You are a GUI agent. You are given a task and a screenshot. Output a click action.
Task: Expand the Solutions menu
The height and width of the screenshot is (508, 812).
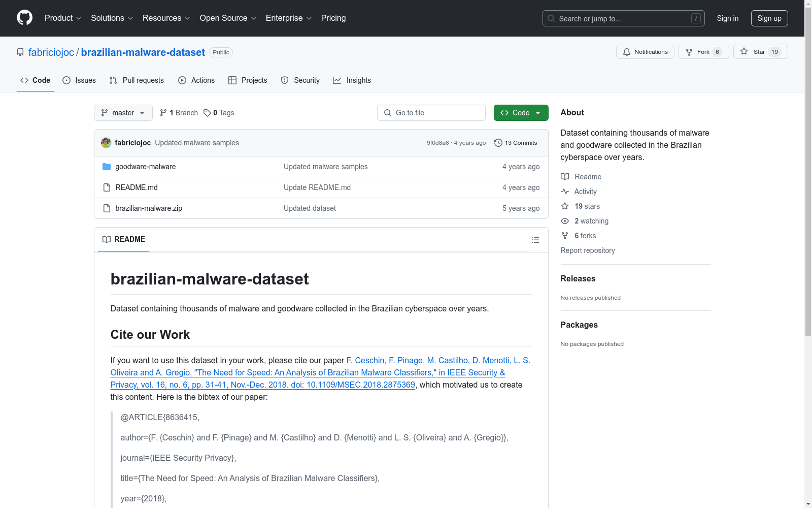112,18
